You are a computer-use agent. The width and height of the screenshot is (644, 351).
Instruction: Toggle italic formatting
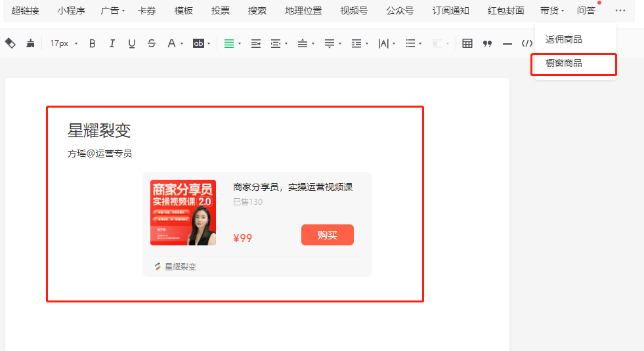pos(112,43)
